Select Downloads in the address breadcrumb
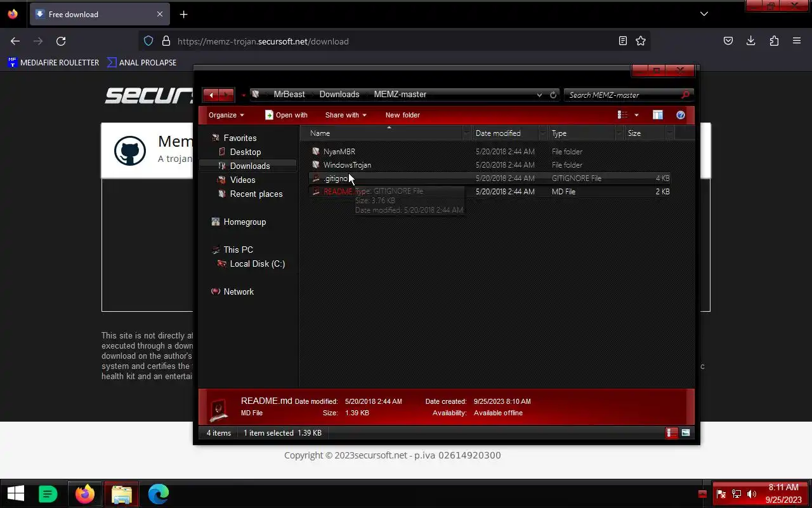812x508 pixels. tap(339, 94)
